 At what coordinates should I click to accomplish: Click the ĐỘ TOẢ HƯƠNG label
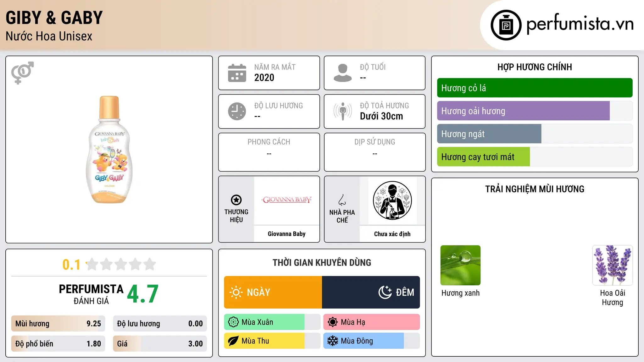point(384,106)
